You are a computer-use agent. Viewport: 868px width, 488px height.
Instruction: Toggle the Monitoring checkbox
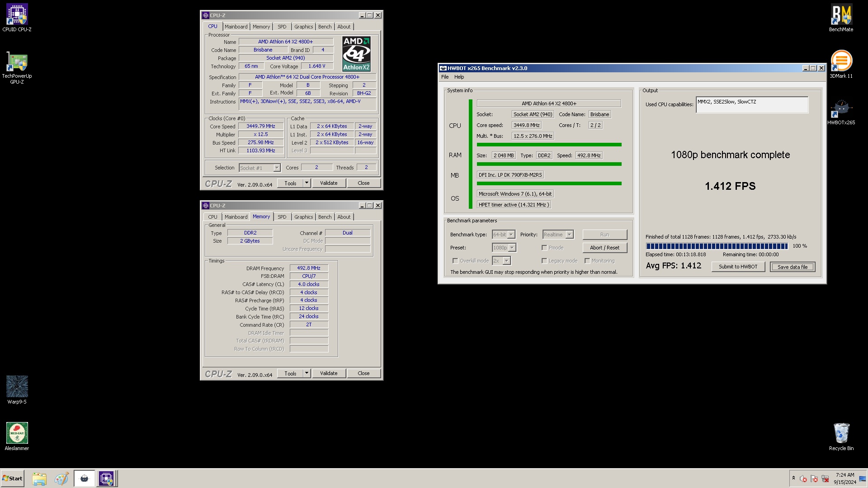coord(587,261)
